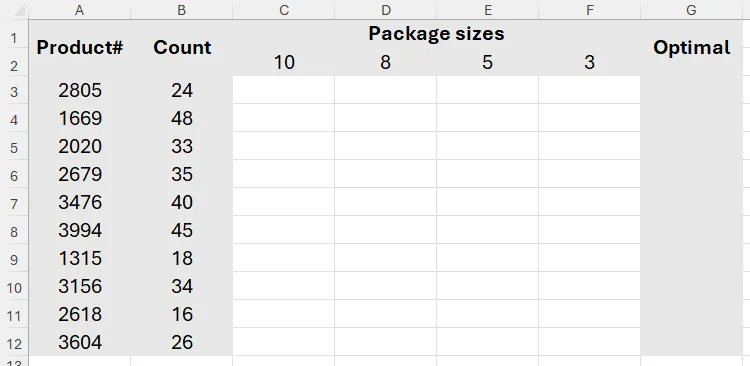
Task: Select column C header
Action: tap(284, 10)
